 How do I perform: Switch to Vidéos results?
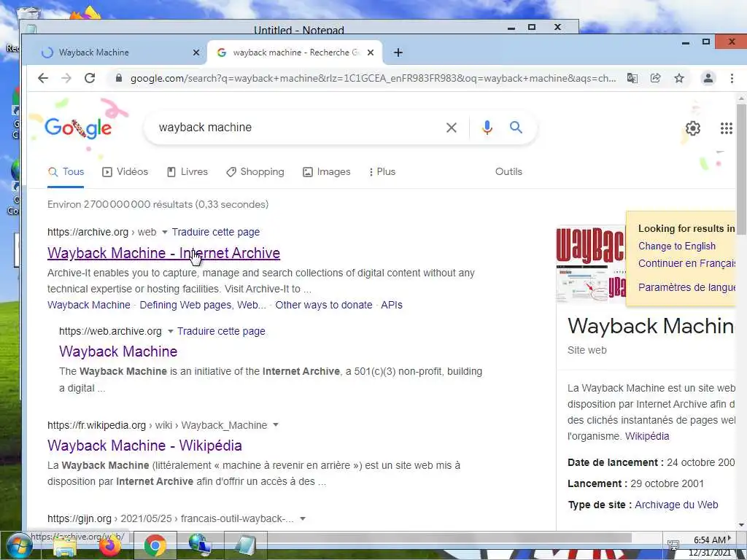(x=125, y=172)
